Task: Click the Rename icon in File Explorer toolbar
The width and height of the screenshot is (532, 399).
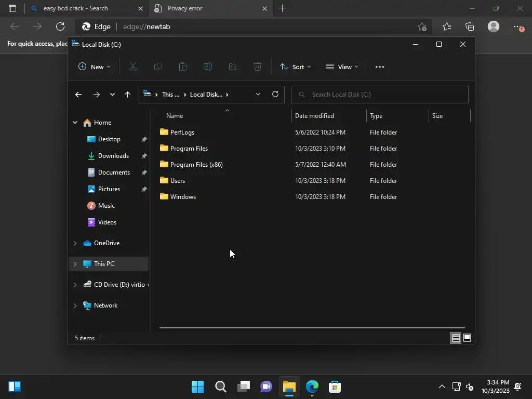Action: (x=208, y=67)
